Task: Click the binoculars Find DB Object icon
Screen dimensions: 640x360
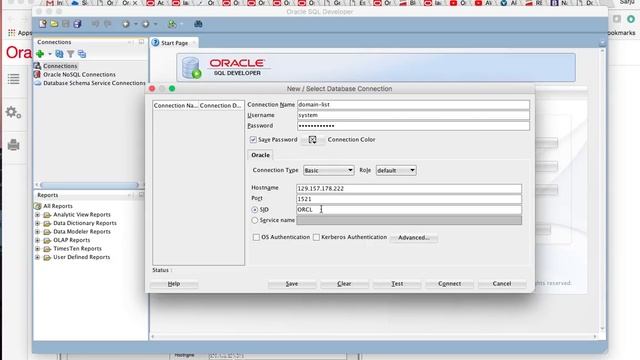Action: coord(198,24)
